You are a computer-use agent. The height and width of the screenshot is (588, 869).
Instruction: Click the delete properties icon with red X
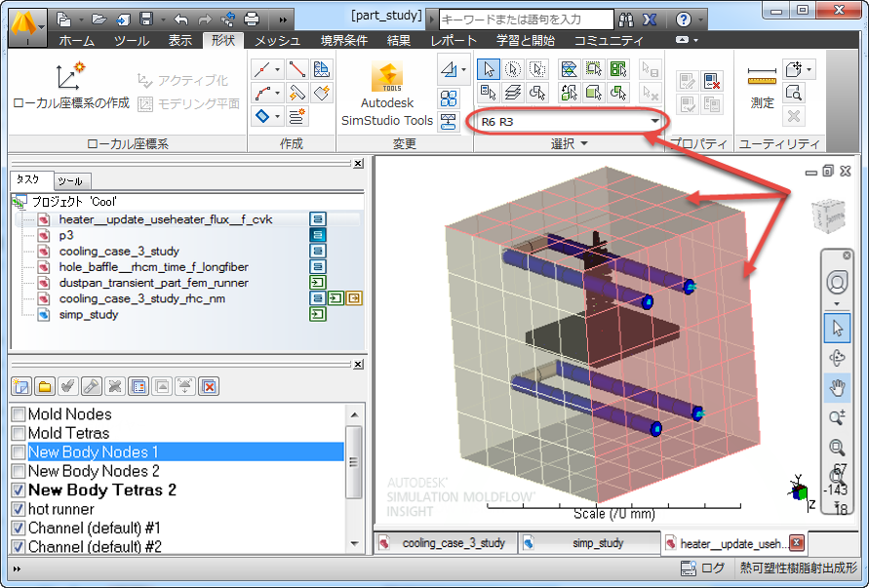[x=711, y=82]
